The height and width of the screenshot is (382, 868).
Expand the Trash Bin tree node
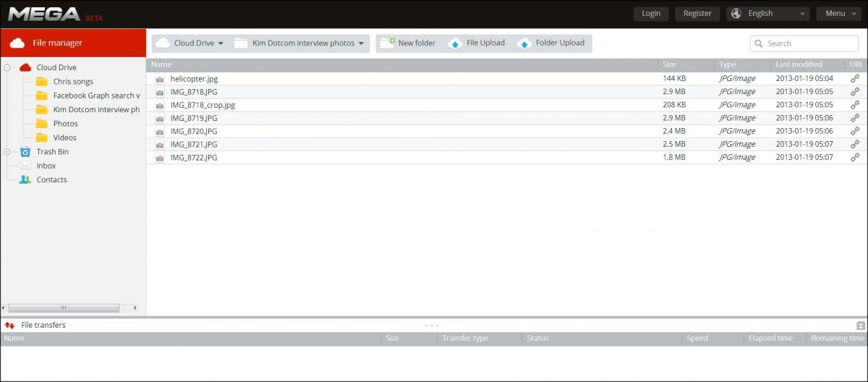pos(7,152)
